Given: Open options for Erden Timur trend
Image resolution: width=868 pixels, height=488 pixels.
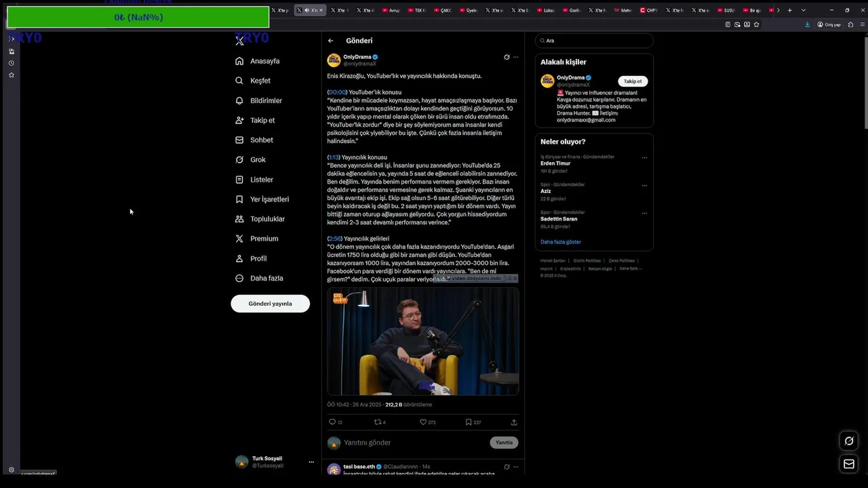Looking at the screenshot, I should 644,157.
